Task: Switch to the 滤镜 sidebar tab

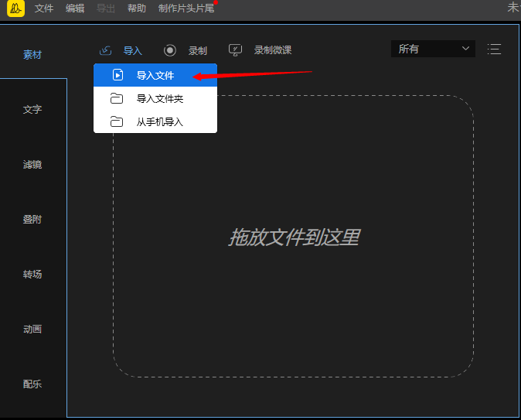Action: coord(32,164)
